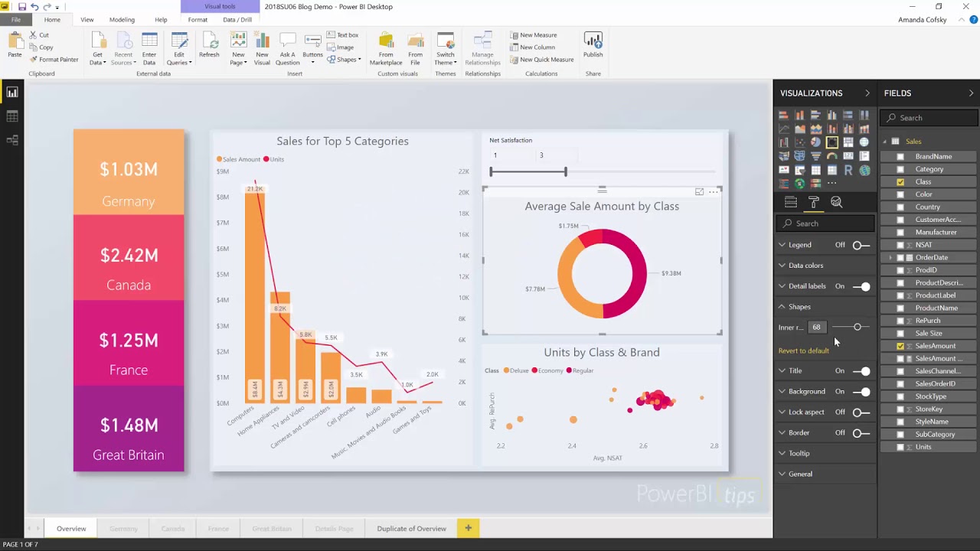Select the area chart visualization icon

coord(800,129)
